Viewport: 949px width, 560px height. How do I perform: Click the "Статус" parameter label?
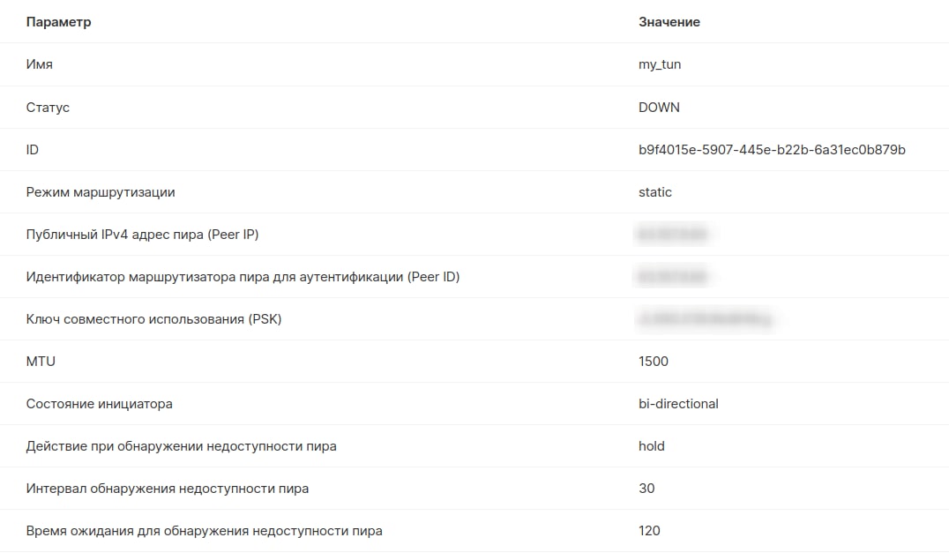click(x=48, y=108)
